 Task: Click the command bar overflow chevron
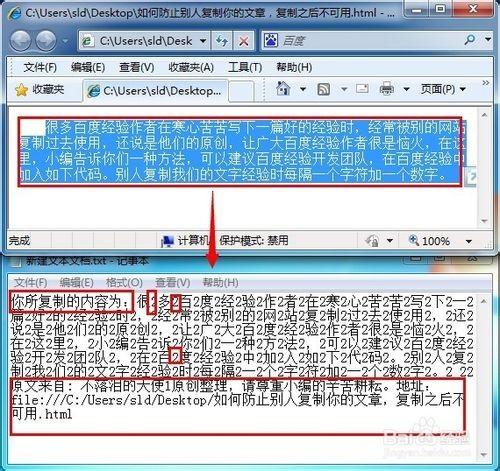coord(486,83)
